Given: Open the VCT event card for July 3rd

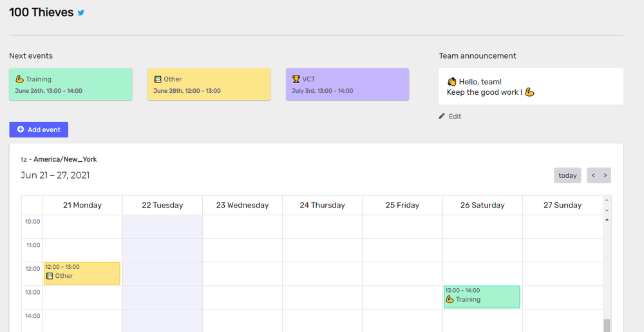Looking at the screenshot, I should click(348, 84).
